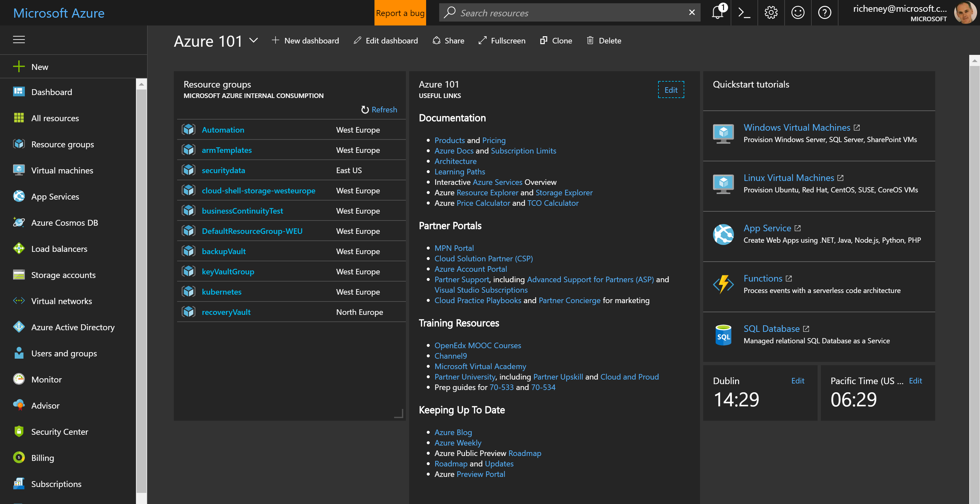Expand the Azure 101 dashboard dropdown chevron
This screenshot has width=980, height=504.
[253, 40]
